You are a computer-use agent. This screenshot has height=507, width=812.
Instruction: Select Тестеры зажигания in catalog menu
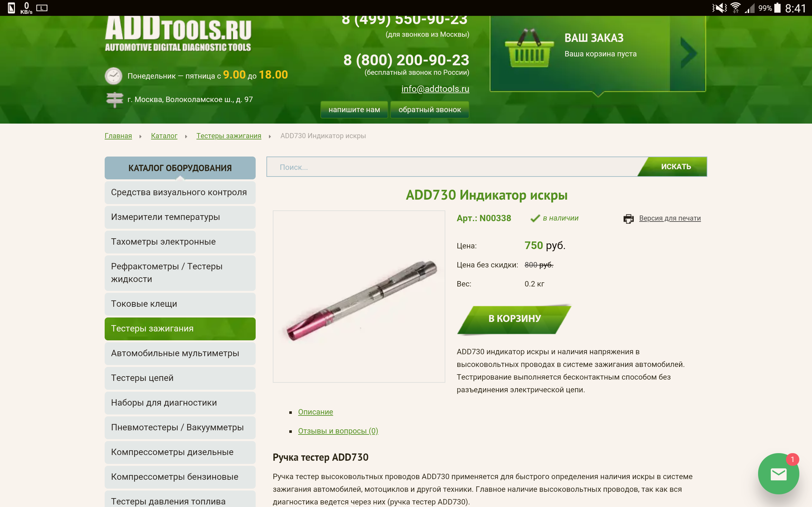[x=180, y=329]
